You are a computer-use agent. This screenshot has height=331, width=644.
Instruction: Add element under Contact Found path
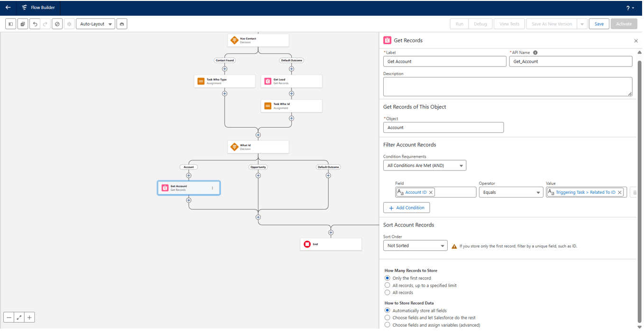tap(225, 69)
